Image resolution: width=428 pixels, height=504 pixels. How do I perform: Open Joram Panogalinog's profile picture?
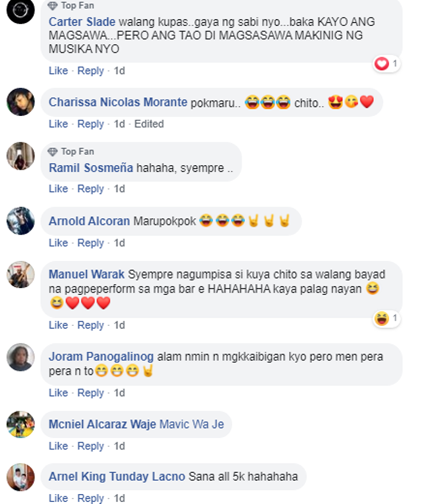(21, 357)
